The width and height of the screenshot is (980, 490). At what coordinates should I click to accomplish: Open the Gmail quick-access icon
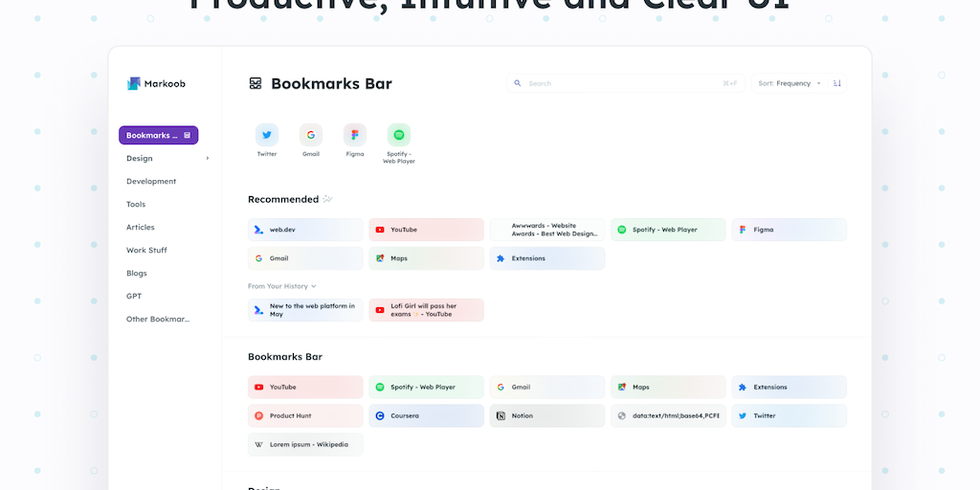pyautogui.click(x=311, y=135)
